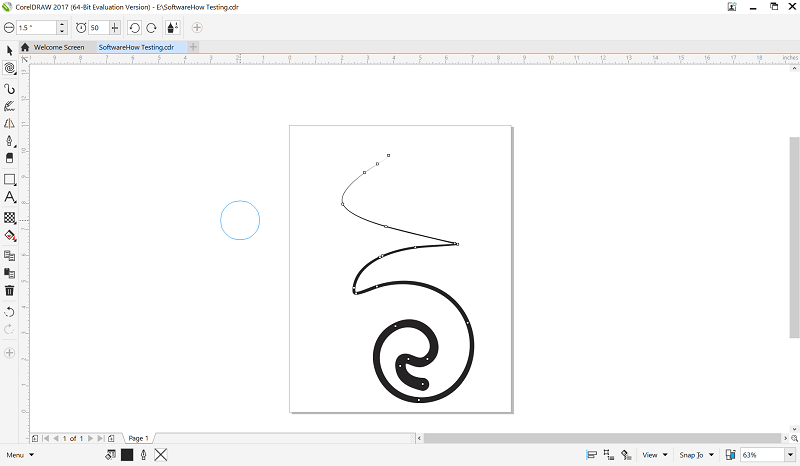Choose the Freehand curve tool

click(9, 89)
